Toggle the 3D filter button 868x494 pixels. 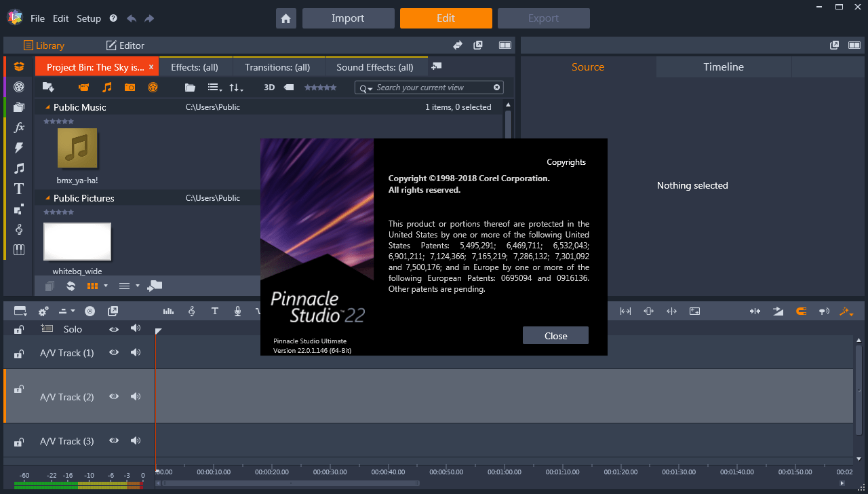(269, 88)
